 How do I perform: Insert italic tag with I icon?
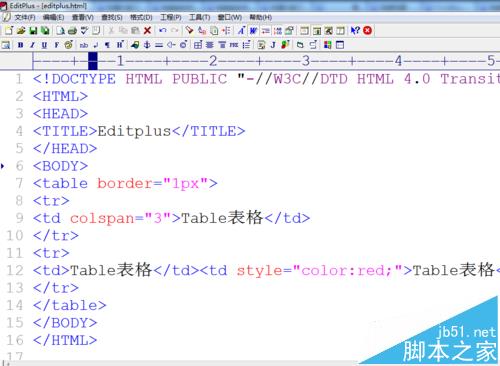coord(32,45)
